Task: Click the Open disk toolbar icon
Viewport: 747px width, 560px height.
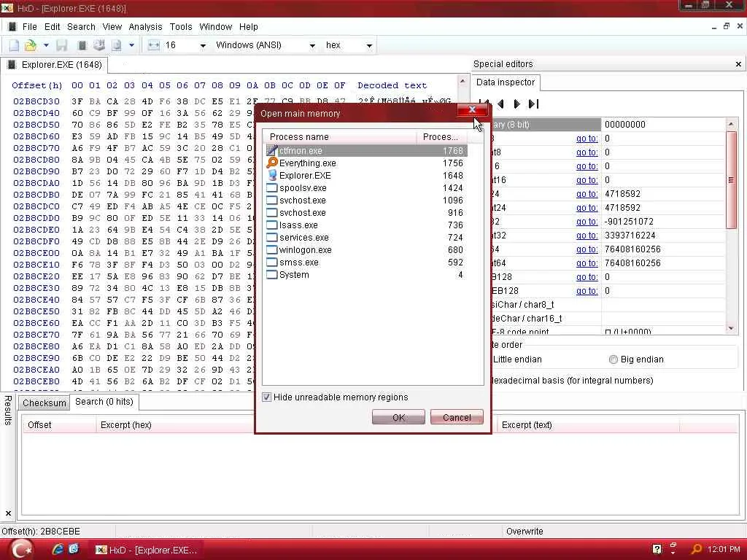Action: [99, 45]
